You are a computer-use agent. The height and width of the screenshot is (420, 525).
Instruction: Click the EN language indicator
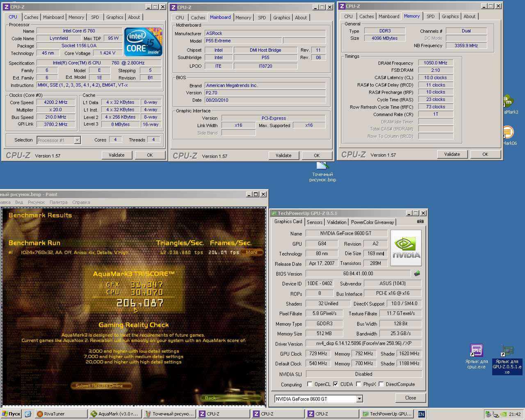point(421,414)
